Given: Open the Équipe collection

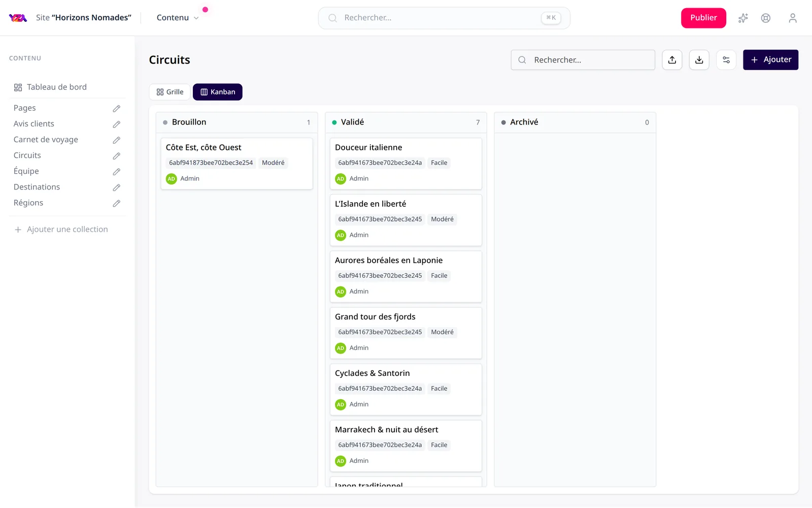Looking at the screenshot, I should click(x=26, y=171).
